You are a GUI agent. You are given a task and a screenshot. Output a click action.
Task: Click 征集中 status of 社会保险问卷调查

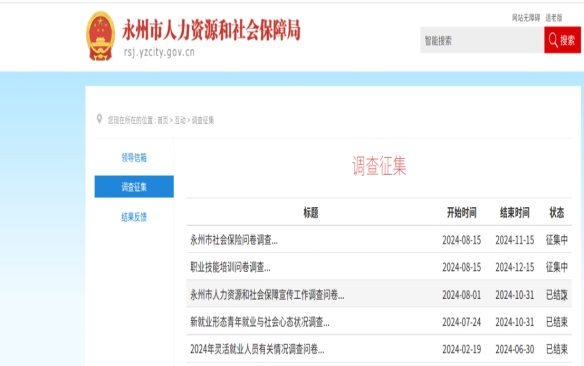click(x=557, y=240)
